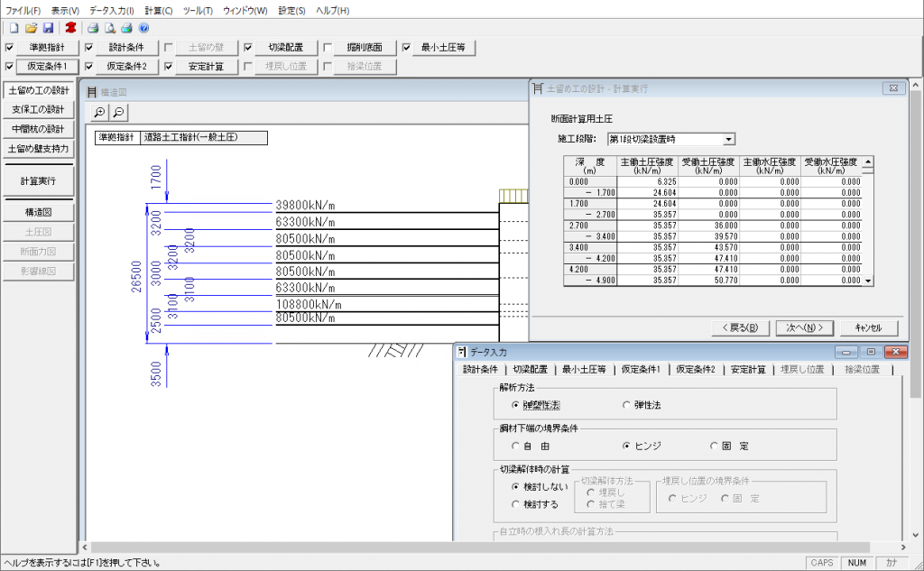
Task: Choose 固定 for the steel bottom boundary
Action: click(x=715, y=446)
